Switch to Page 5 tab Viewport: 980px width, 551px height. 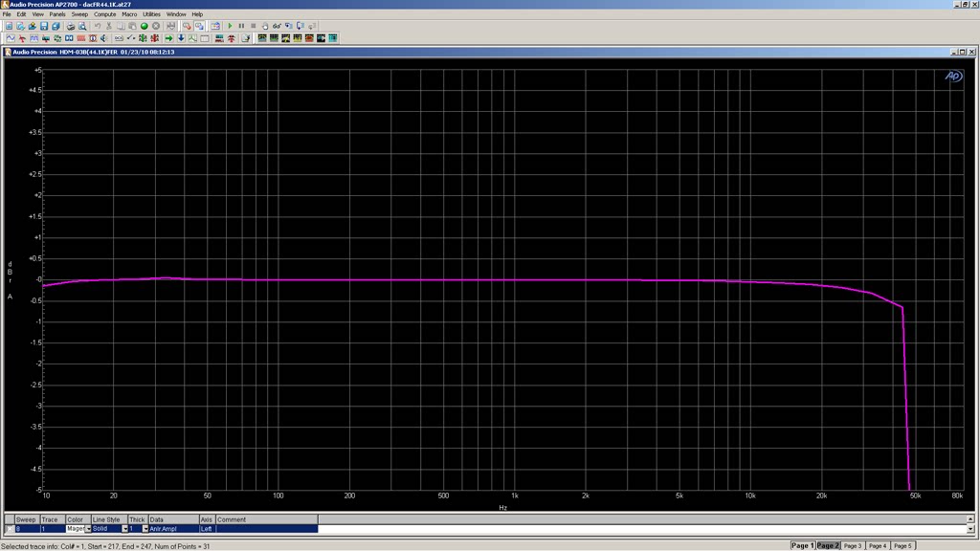pos(902,545)
